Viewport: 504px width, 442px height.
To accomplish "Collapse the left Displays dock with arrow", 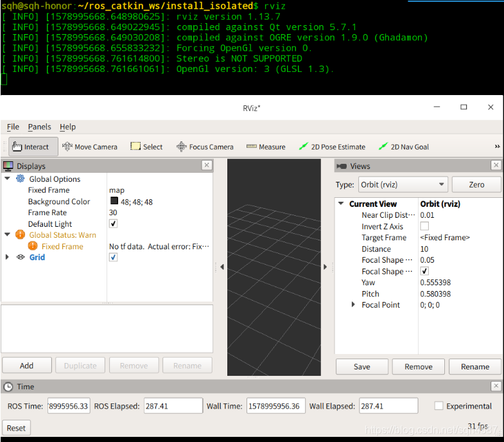I will point(222,267).
